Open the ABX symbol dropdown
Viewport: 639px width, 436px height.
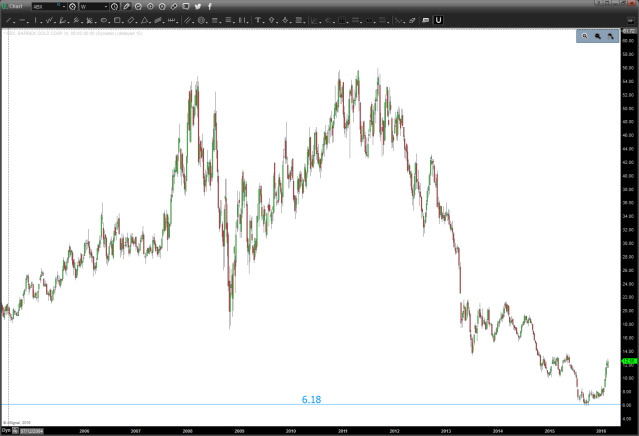(x=65, y=7)
